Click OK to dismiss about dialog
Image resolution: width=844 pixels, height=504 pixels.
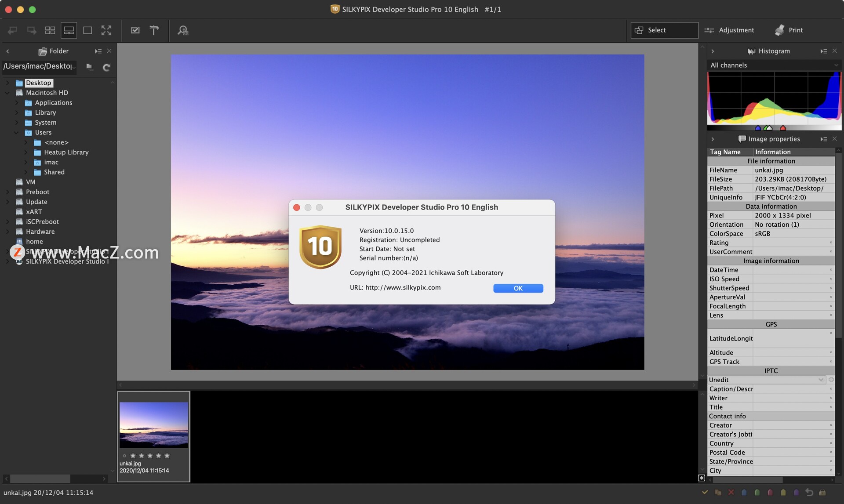(518, 289)
